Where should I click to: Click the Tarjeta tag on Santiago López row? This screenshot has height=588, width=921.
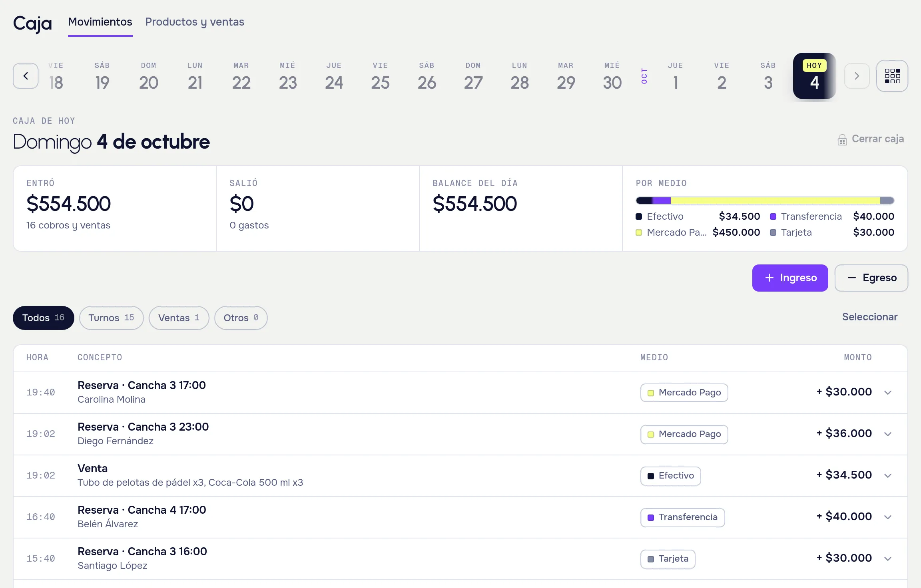click(668, 559)
